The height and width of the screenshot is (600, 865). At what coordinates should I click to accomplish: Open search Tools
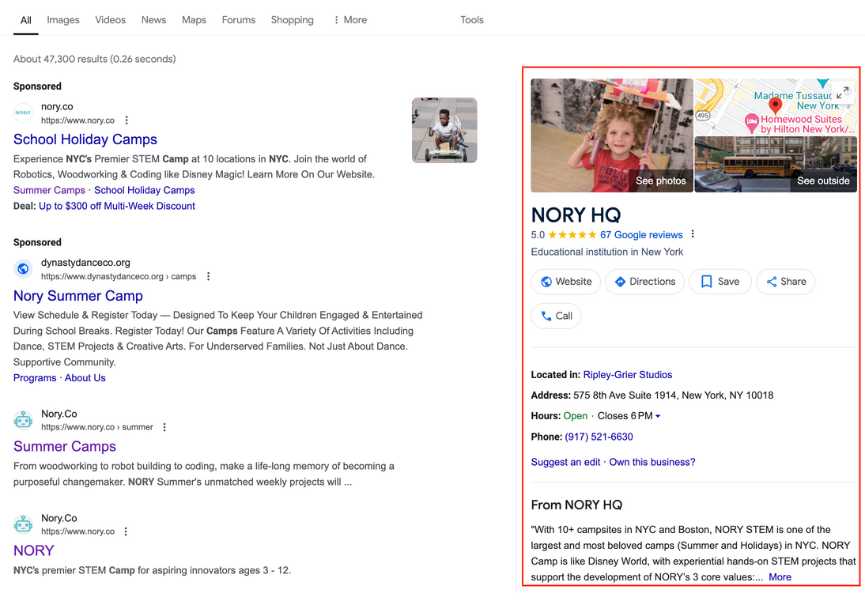(x=472, y=20)
